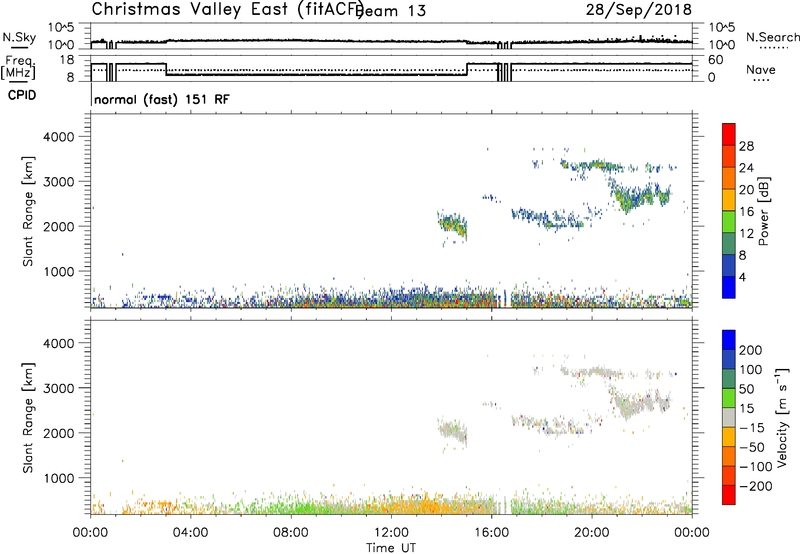Click the 'CPID' label
Viewport: 800px width, 554px height.
click(x=22, y=95)
